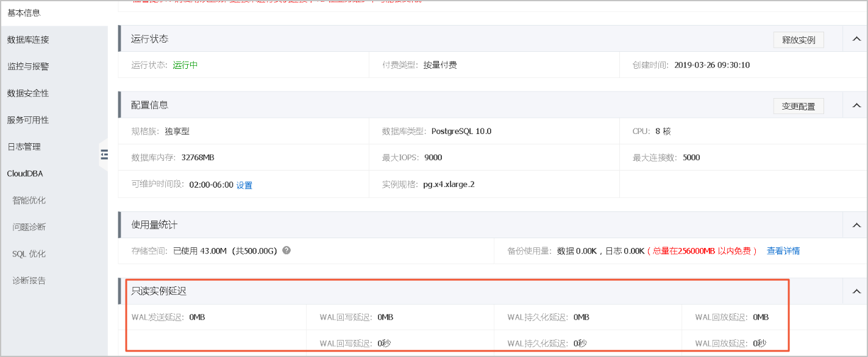This screenshot has width=868, height=357.
Task: Collapse the 运行状态 section
Action: [856, 39]
